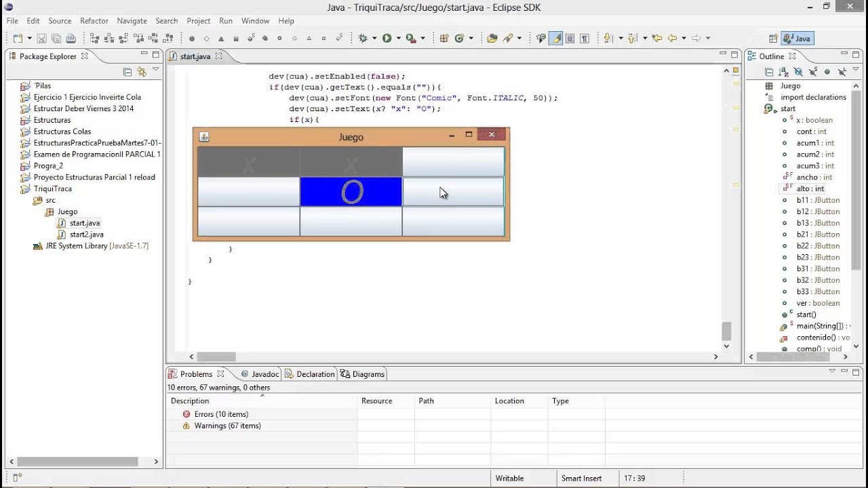Open the Run launch dropdown arrow
This screenshot has height=488, width=868.
pos(399,39)
